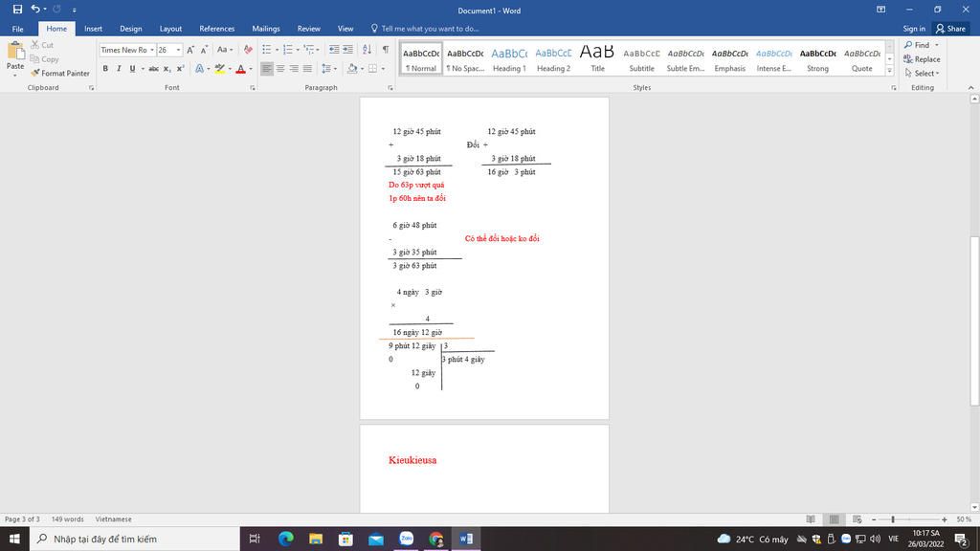Click Tell me what you want to do field

click(425, 29)
